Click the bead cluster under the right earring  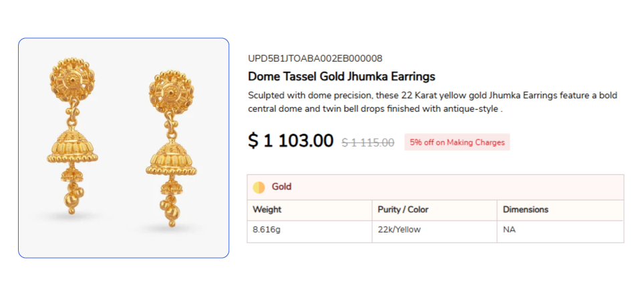(x=167, y=207)
